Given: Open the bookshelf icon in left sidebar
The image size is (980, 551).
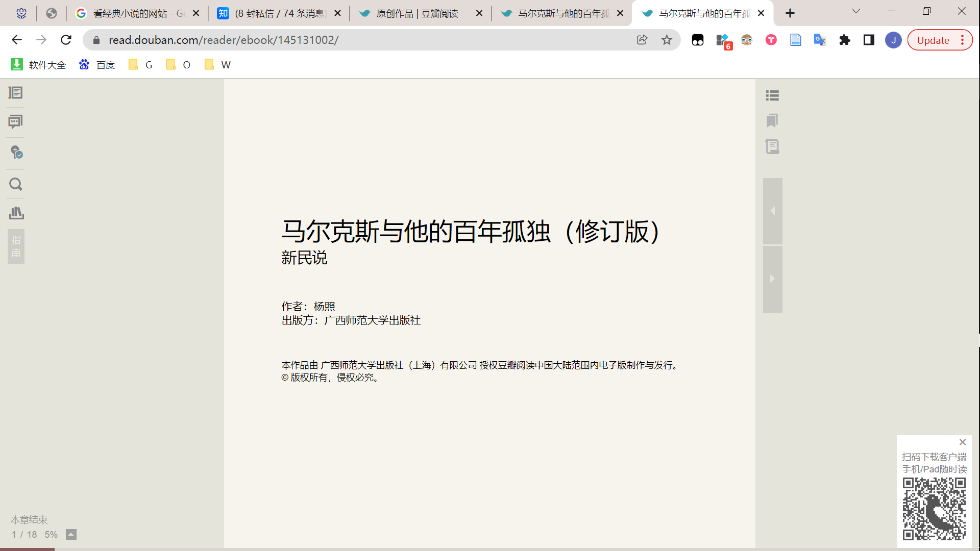Looking at the screenshot, I should pos(16,213).
